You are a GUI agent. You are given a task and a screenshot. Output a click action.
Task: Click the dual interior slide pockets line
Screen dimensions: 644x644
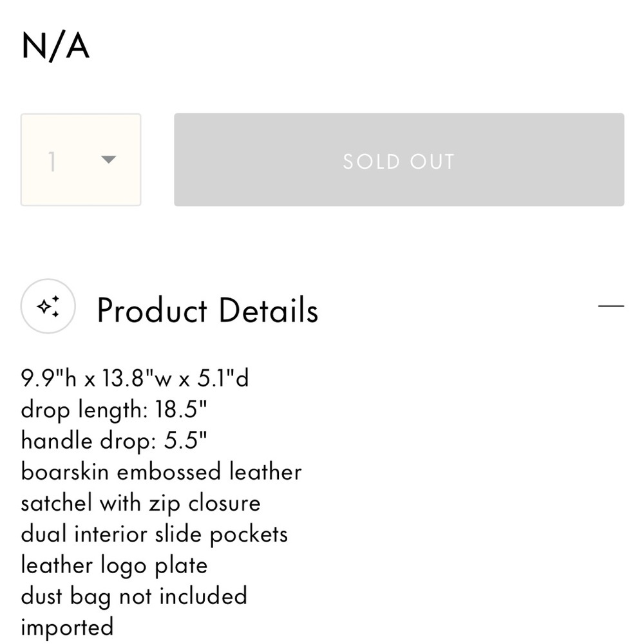[154, 535]
